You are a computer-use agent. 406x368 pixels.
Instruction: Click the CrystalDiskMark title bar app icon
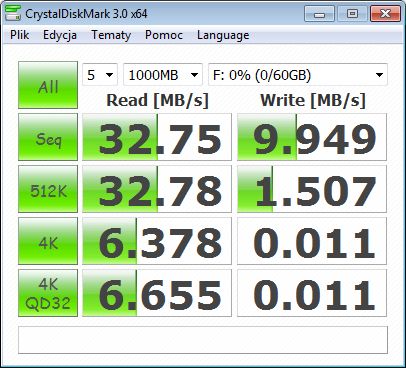click(13, 13)
